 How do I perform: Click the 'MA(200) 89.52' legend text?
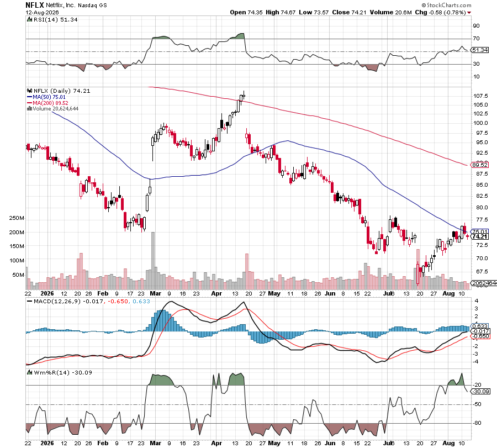coord(50,103)
